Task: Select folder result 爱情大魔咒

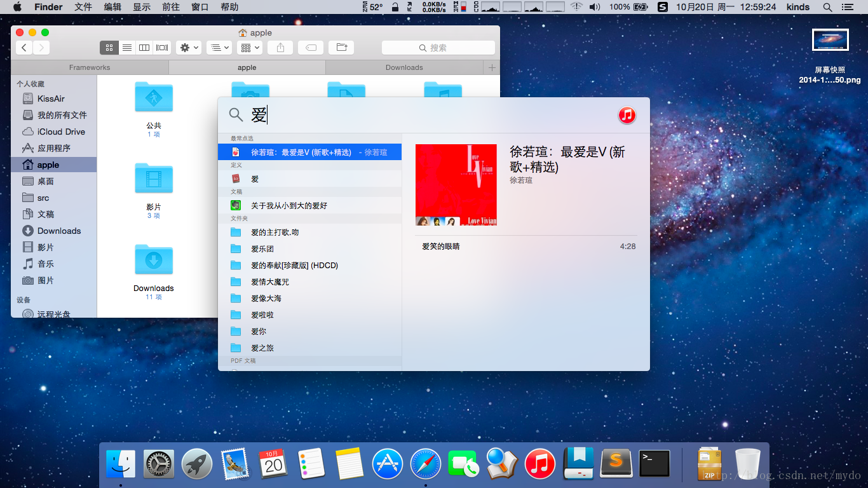Action: pos(309,282)
